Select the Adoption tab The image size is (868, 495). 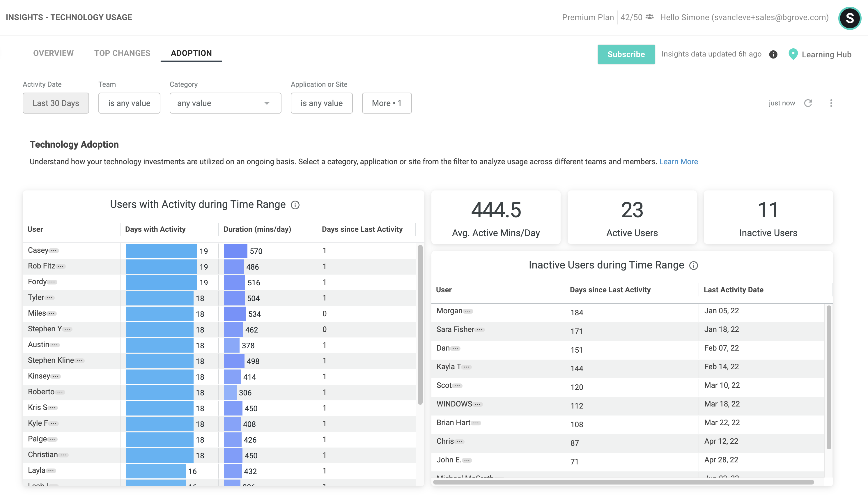(x=191, y=53)
